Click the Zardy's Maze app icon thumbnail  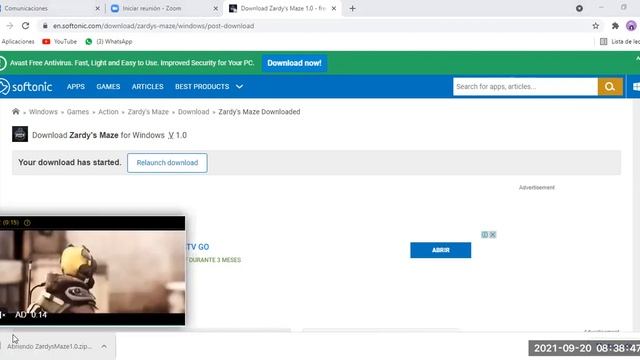pos(20,134)
